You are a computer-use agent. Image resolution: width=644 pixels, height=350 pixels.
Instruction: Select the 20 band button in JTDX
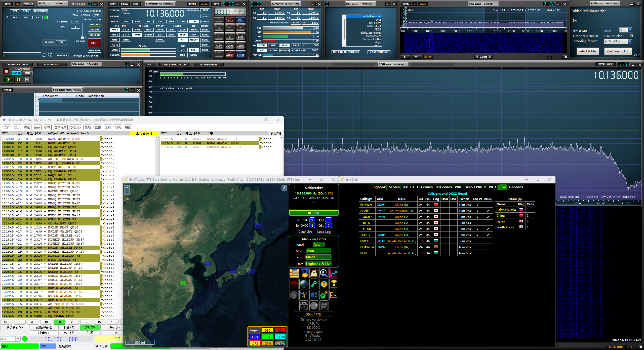72,322
